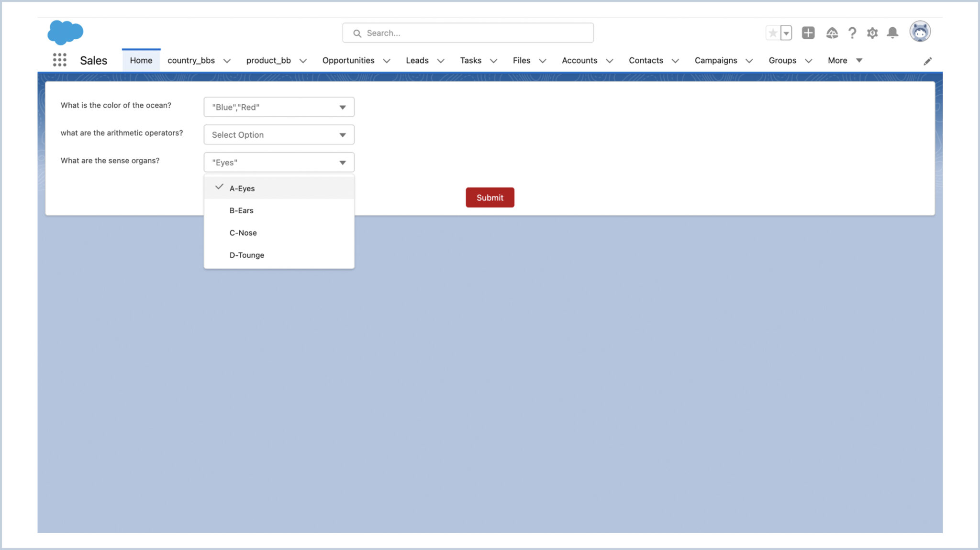Click the Salesforce cloud logo
Viewport: 980px width, 550px height.
coord(66,33)
